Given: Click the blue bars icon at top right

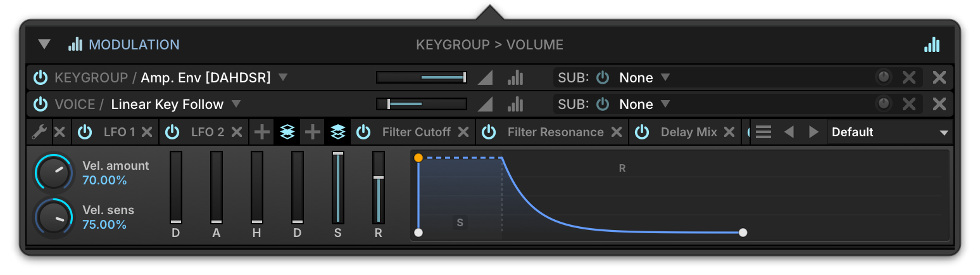Looking at the screenshot, I should pos(932,44).
